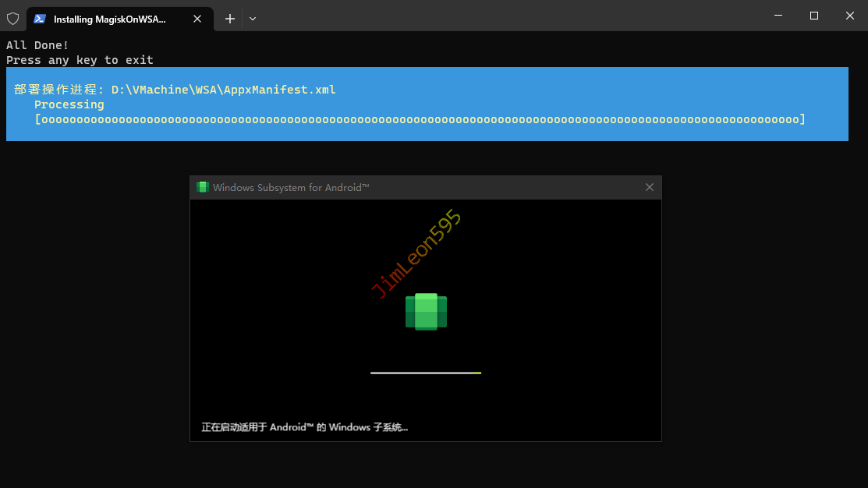Click the WSA startup loading progress bar

(426, 373)
